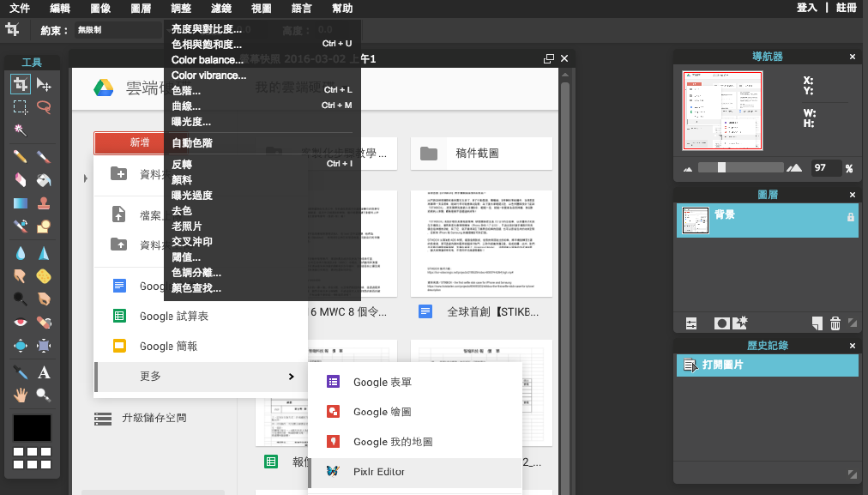Delete layer with trash icon
Viewport: 868px width, 495px height.
[835, 323]
